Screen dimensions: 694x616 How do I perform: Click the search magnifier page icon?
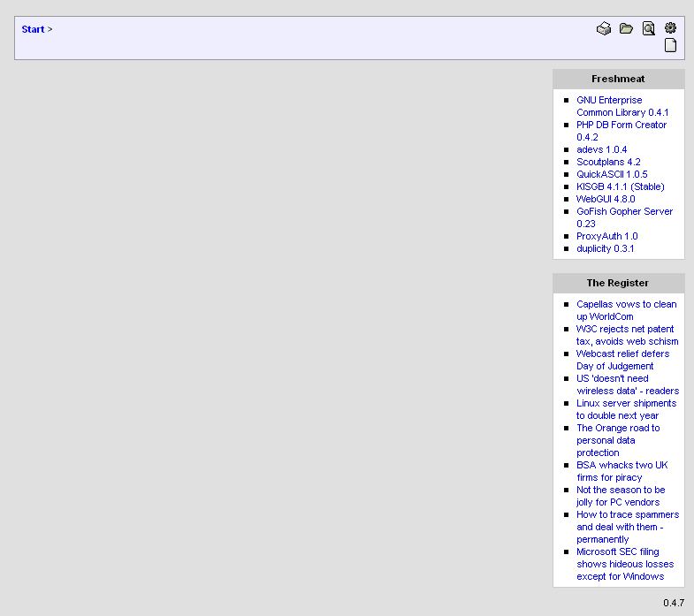(648, 29)
